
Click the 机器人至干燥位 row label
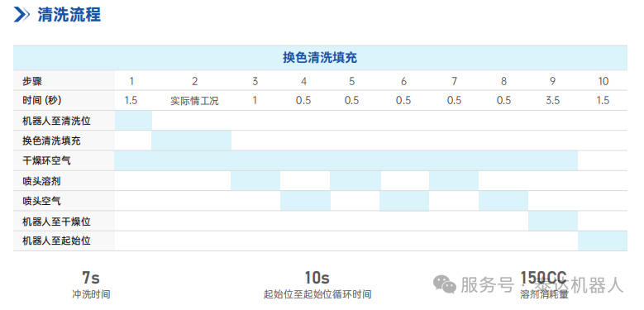pyautogui.click(x=56, y=222)
